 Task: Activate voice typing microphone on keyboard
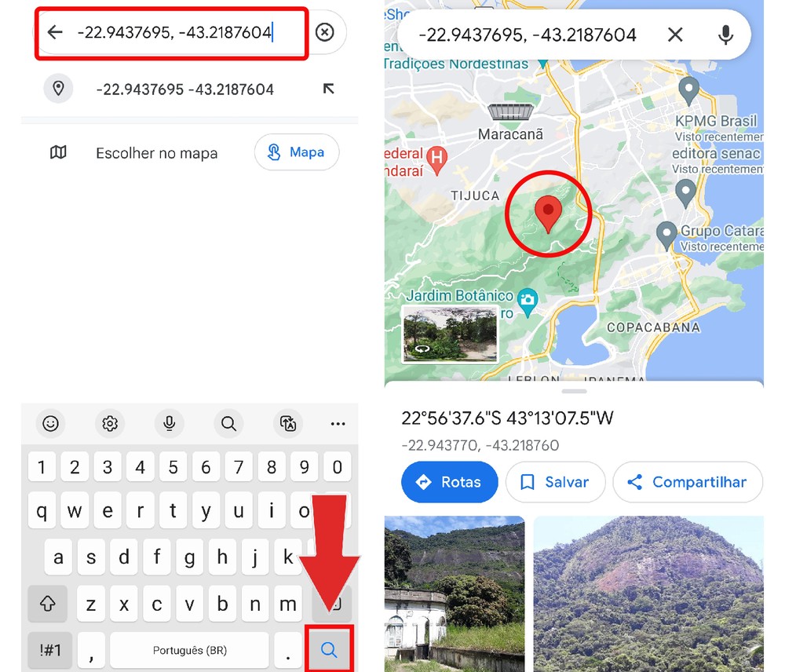[x=169, y=424]
